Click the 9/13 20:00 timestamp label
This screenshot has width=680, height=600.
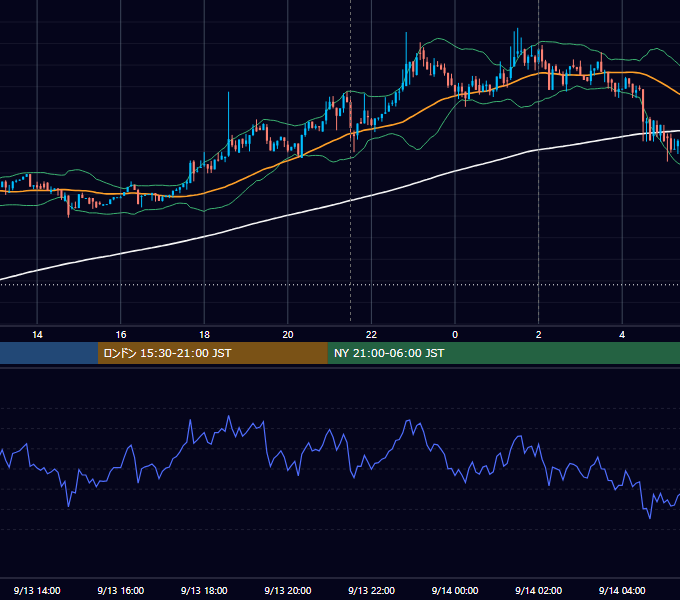288,590
